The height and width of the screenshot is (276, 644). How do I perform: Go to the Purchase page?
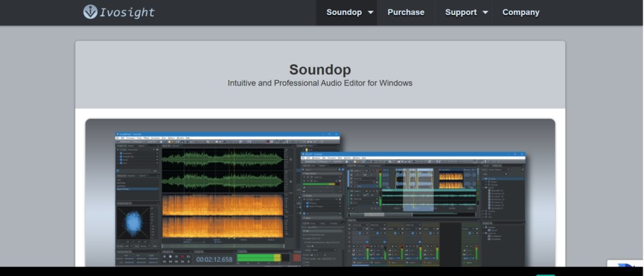tap(406, 13)
